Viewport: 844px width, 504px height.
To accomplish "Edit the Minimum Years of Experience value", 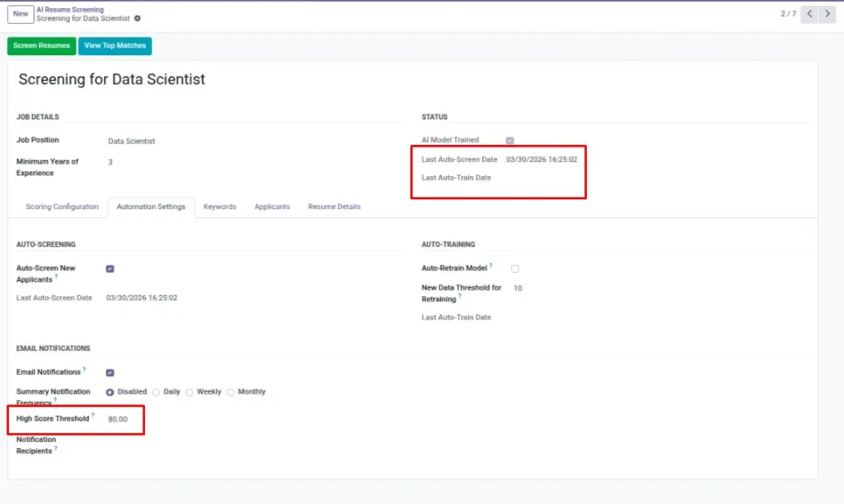I will [x=110, y=162].
